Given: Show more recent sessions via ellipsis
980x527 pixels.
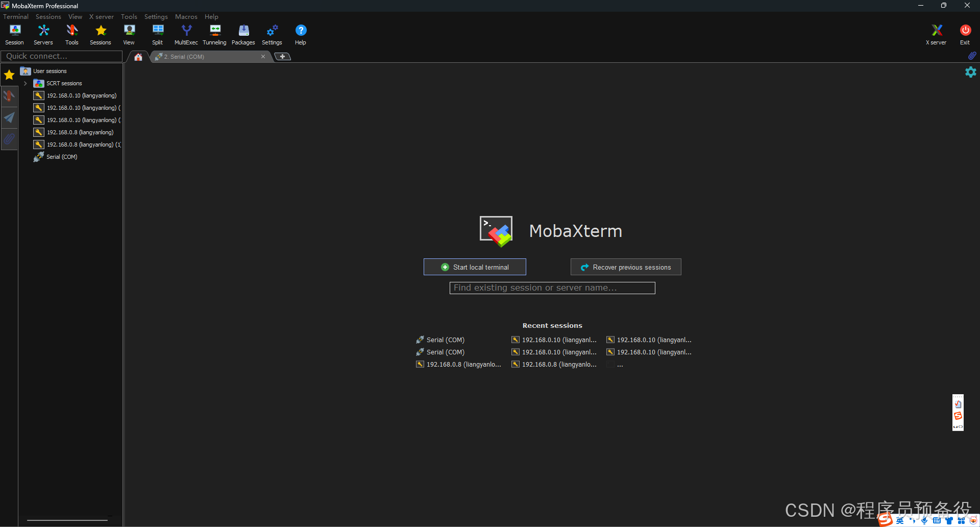Looking at the screenshot, I should pyautogui.click(x=620, y=365).
